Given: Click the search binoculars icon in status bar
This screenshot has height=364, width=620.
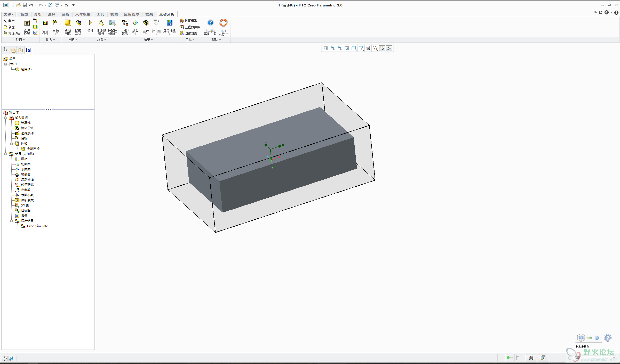Looking at the screenshot, I should pyautogui.click(x=531, y=358).
